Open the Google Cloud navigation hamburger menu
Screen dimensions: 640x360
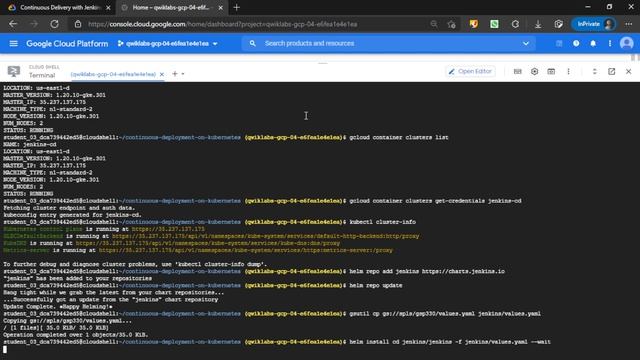[x=13, y=43]
